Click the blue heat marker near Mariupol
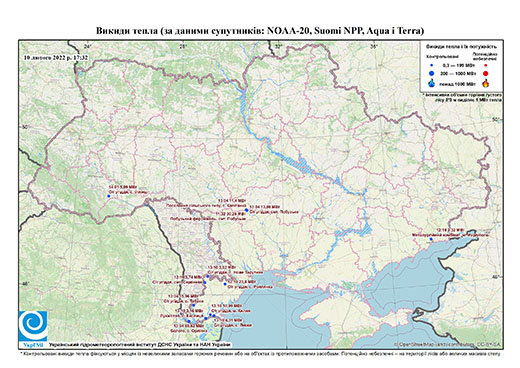520x368 pixels. (x=431, y=239)
